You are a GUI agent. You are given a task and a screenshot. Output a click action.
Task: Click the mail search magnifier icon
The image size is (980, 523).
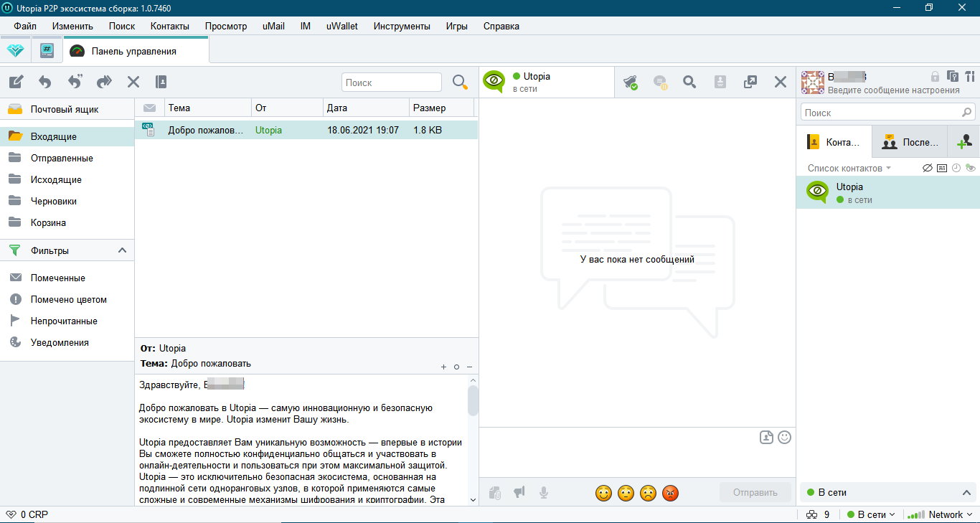(x=460, y=83)
